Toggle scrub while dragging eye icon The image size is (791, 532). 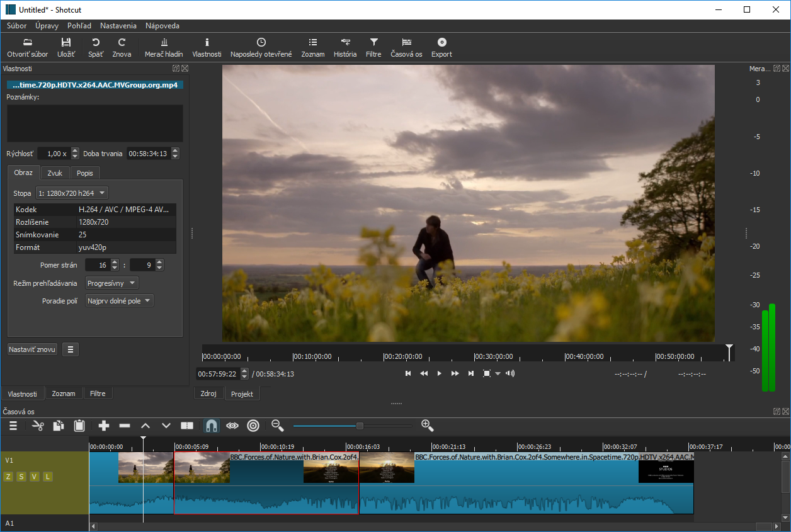click(232, 426)
